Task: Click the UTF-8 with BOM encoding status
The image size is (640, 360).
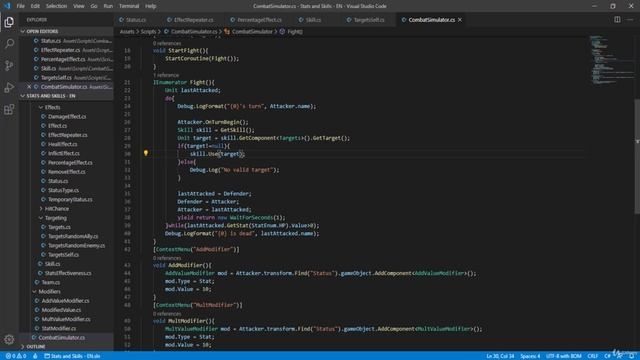Action: pyautogui.click(x=563, y=356)
